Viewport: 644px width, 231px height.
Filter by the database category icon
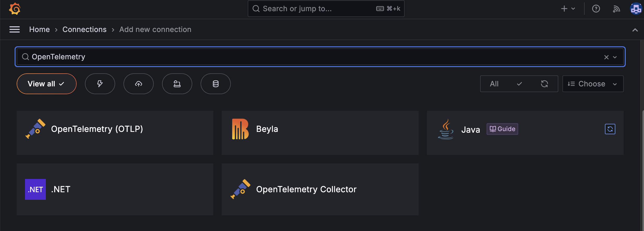tap(215, 84)
